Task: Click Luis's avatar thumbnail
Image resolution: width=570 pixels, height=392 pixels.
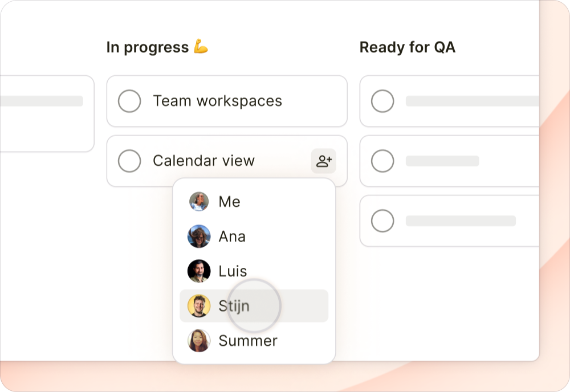Action: tap(198, 271)
